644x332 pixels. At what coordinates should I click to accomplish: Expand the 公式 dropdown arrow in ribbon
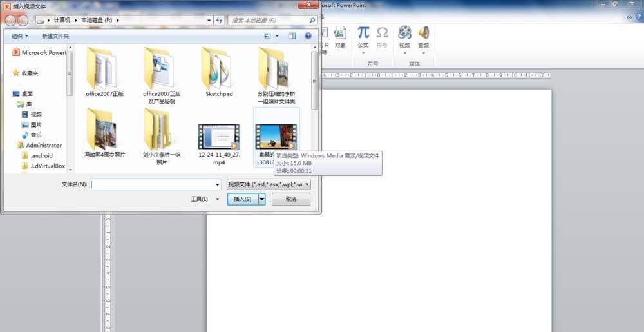pos(363,53)
